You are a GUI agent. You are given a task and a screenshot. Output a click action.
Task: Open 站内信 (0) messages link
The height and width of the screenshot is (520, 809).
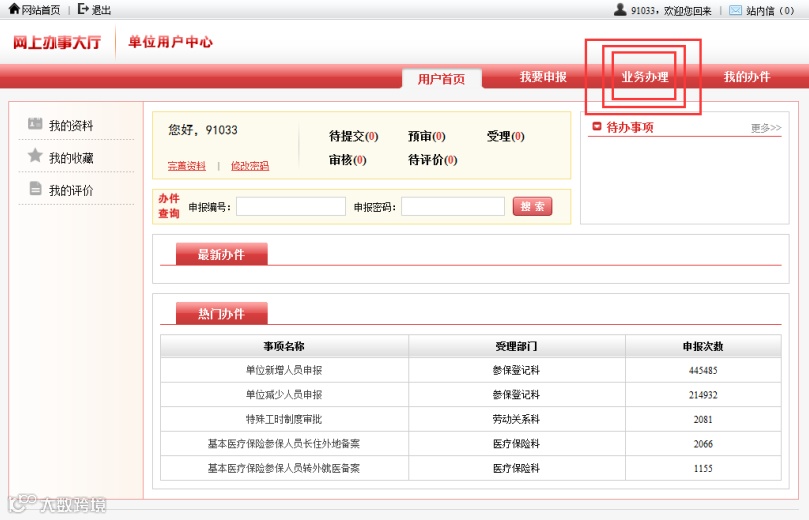(770, 10)
